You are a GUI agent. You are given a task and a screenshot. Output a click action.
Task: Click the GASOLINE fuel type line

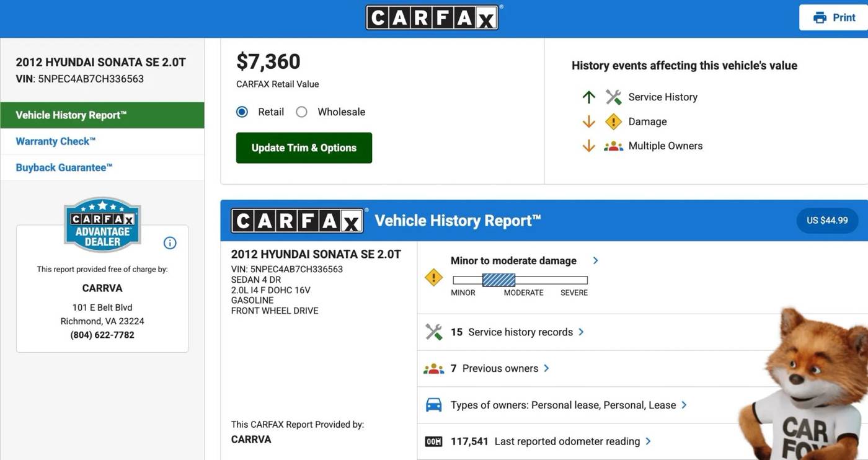(252, 300)
